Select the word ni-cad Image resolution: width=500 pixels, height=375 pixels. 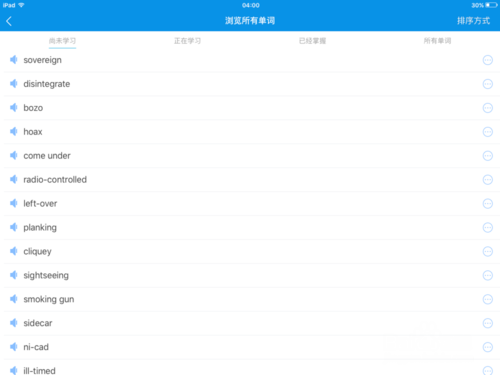pos(36,347)
